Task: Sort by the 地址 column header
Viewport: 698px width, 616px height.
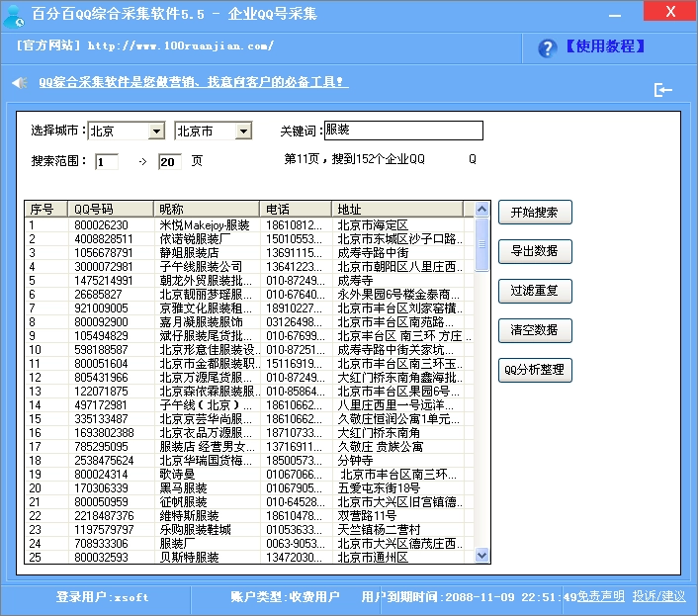Action: point(397,210)
